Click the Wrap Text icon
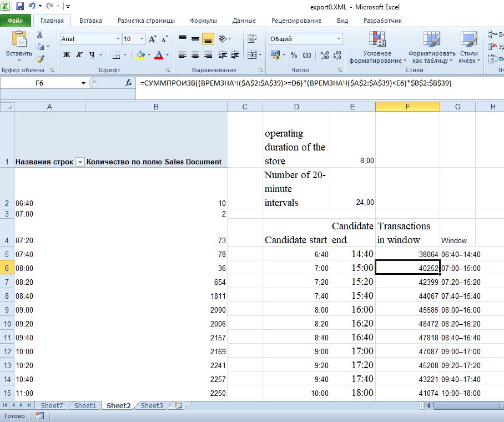 [252, 39]
